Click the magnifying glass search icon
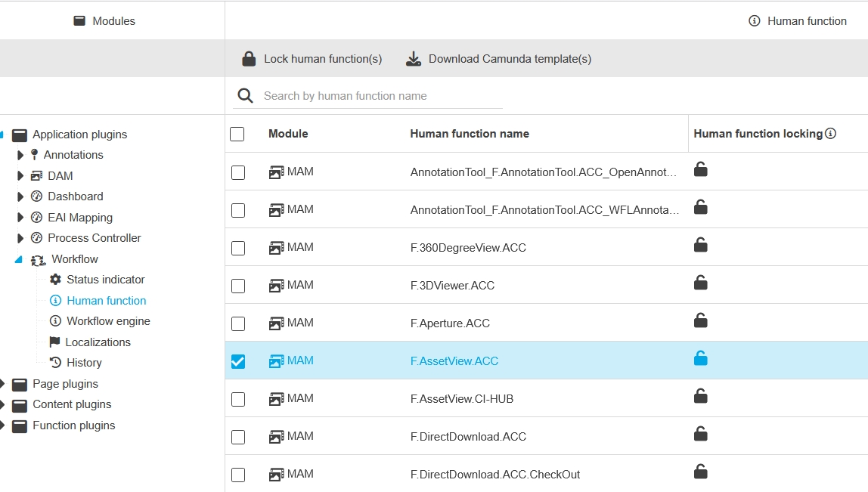Screen dimensions: 868x492 [x=245, y=96]
